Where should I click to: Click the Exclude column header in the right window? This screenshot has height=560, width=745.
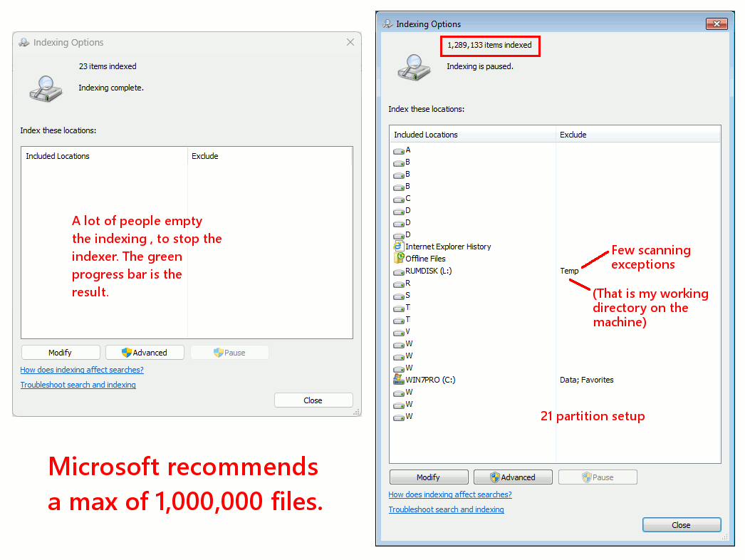(x=638, y=135)
